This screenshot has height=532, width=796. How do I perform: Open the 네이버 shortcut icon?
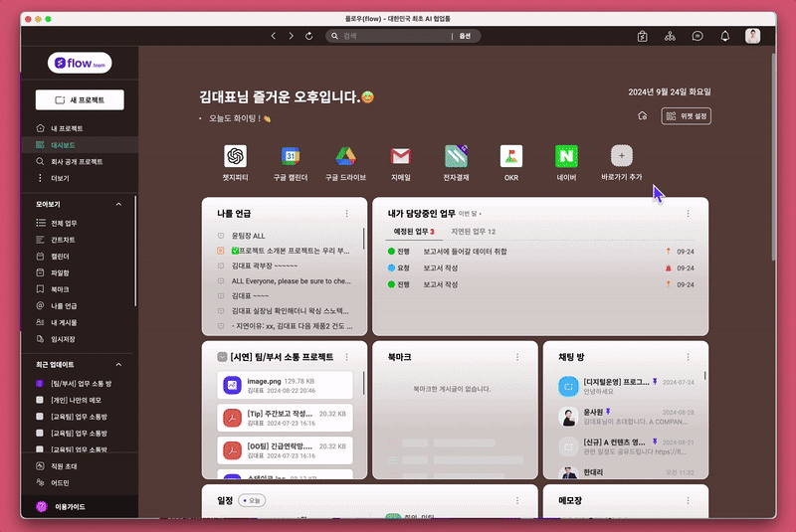(566, 156)
